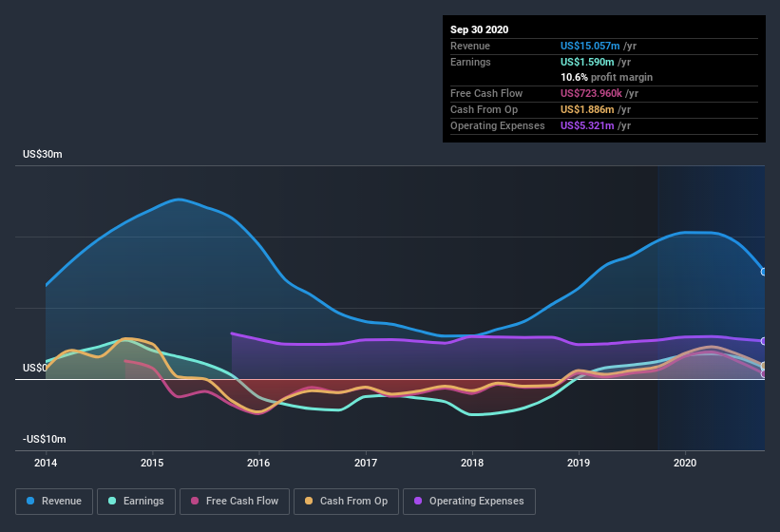This screenshot has width=780, height=532.
Task: Click the 2018 x-axis label
Action: (472, 463)
